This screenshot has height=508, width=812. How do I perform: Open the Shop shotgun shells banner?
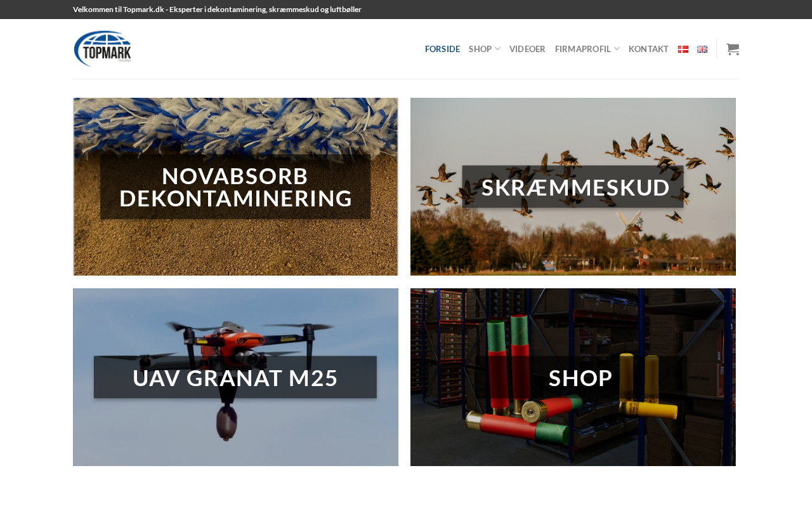click(573, 377)
